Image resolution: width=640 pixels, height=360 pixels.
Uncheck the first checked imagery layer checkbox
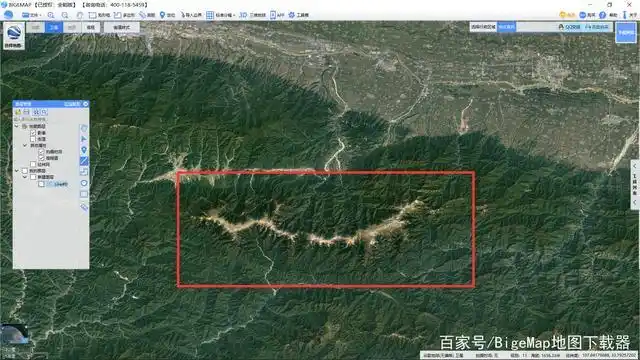[33, 133]
